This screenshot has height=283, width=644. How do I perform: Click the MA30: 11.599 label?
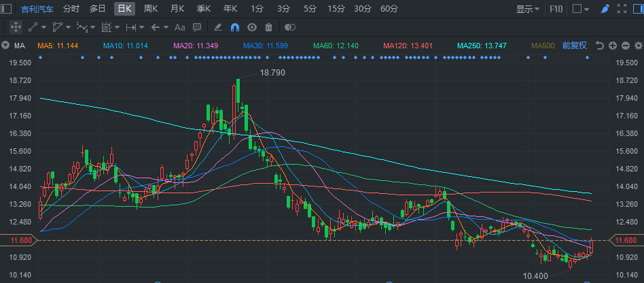coord(266,46)
